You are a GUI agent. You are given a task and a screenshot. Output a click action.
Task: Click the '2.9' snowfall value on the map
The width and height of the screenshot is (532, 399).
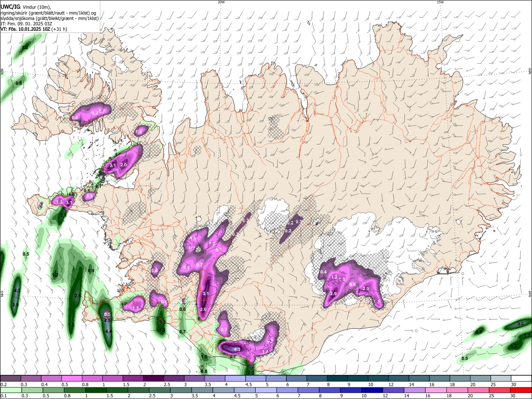(333, 294)
